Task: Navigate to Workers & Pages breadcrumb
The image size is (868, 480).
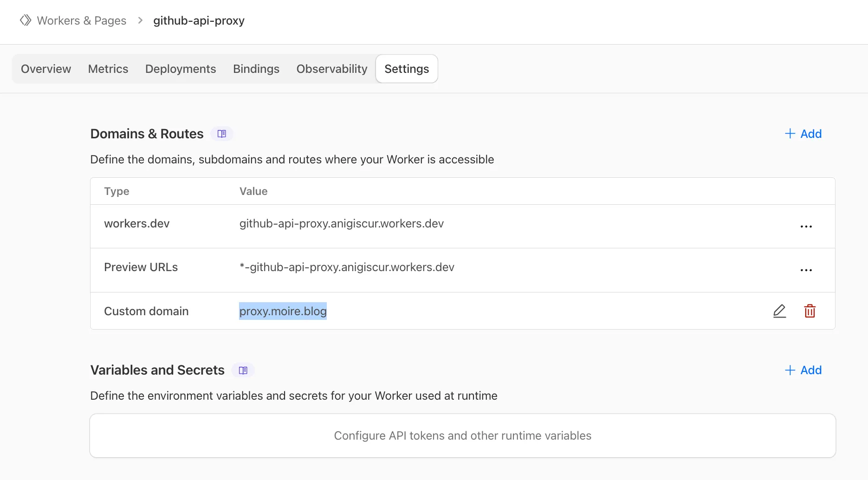Action: click(x=82, y=20)
